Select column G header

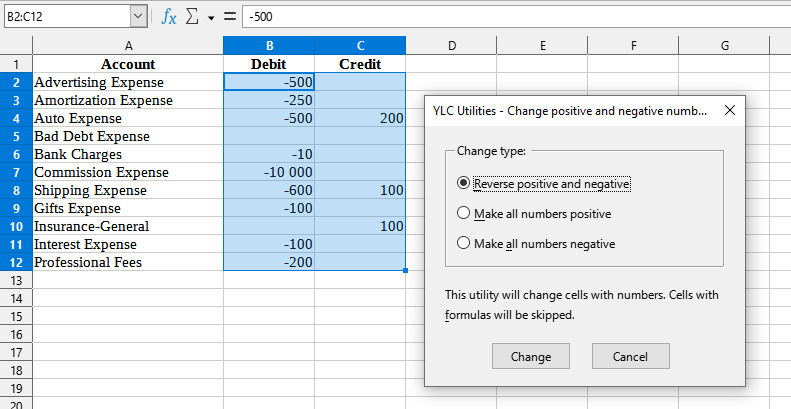coord(724,45)
